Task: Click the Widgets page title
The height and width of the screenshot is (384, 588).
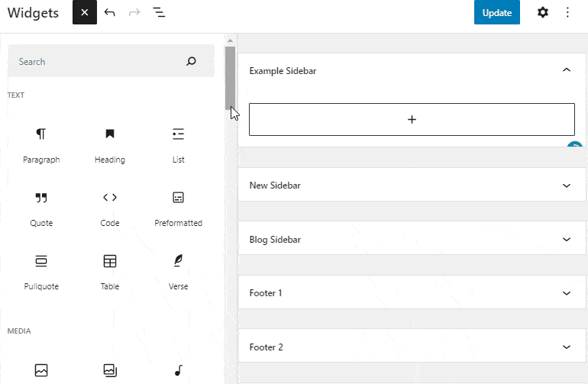Action: tap(33, 13)
